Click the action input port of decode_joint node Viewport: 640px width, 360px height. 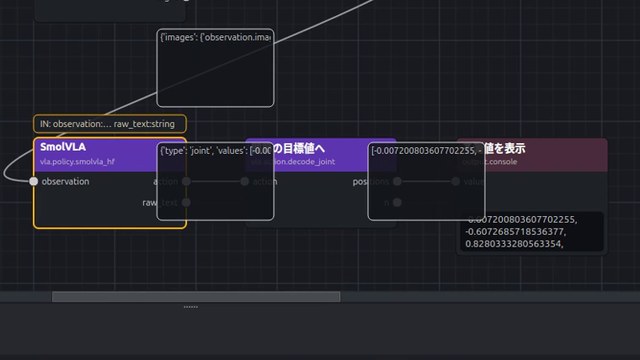(x=244, y=181)
